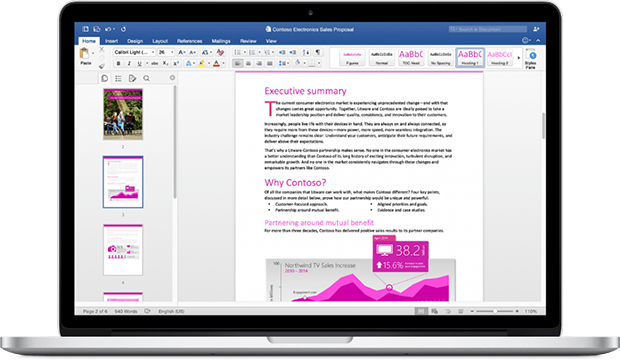Select page 4 thumbnail in sidebar

[123, 250]
